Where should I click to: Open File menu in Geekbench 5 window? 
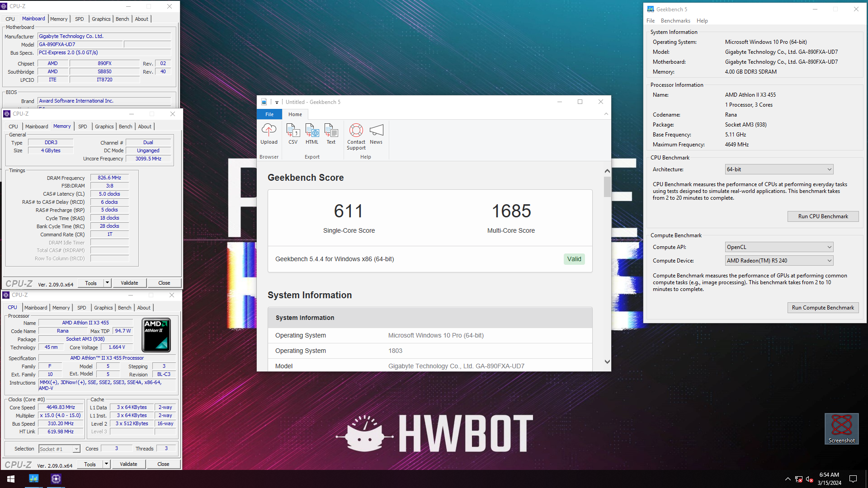(651, 21)
